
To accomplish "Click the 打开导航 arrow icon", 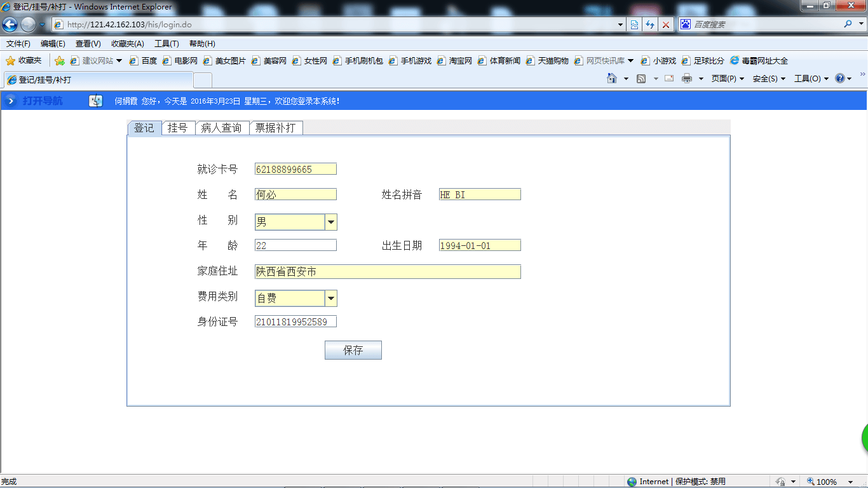I will coord(10,100).
